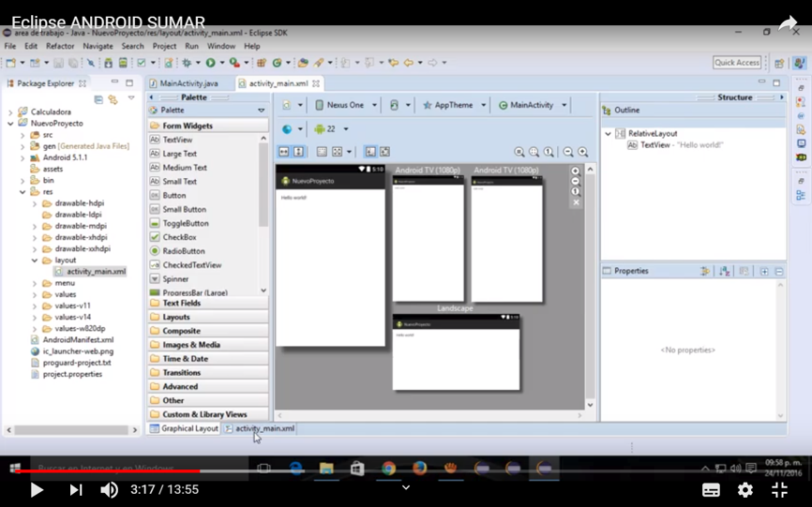Screen dimensions: 812x507
Task: Click YouTube share arrow icon
Action: pyautogui.click(x=788, y=23)
